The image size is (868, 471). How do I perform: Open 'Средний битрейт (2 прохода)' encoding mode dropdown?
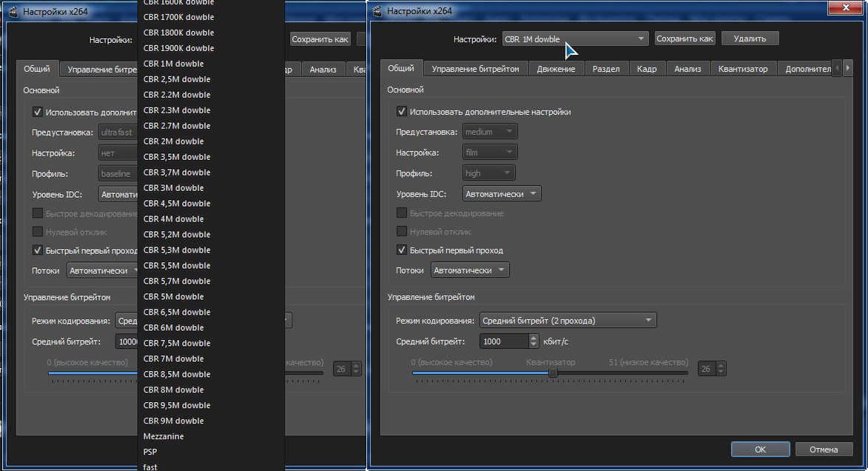[568, 320]
